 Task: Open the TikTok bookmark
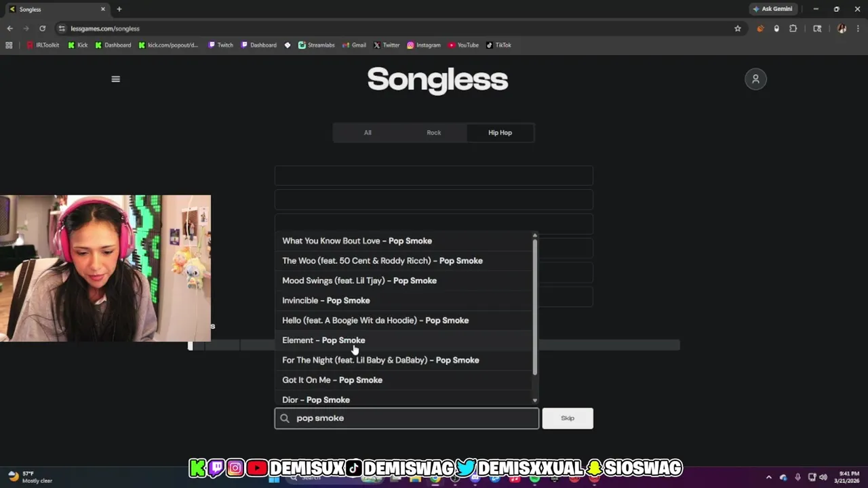tap(498, 45)
